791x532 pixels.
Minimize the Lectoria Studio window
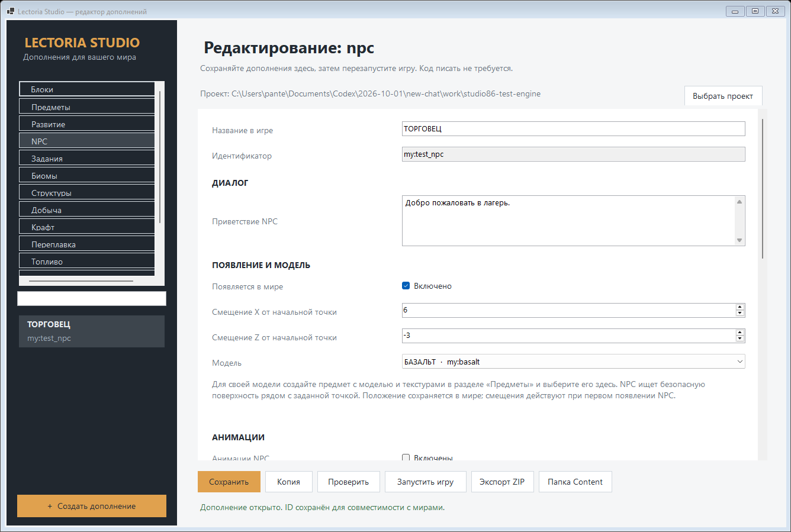tap(735, 11)
